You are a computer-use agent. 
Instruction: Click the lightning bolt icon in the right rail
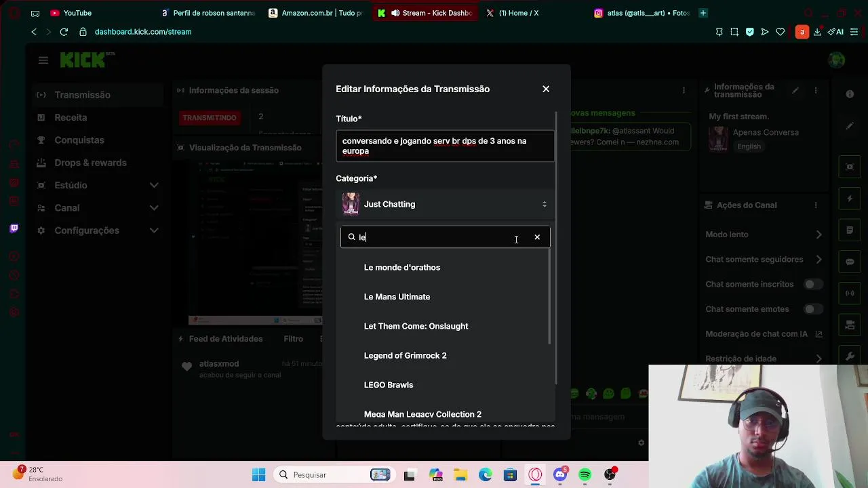850,199
